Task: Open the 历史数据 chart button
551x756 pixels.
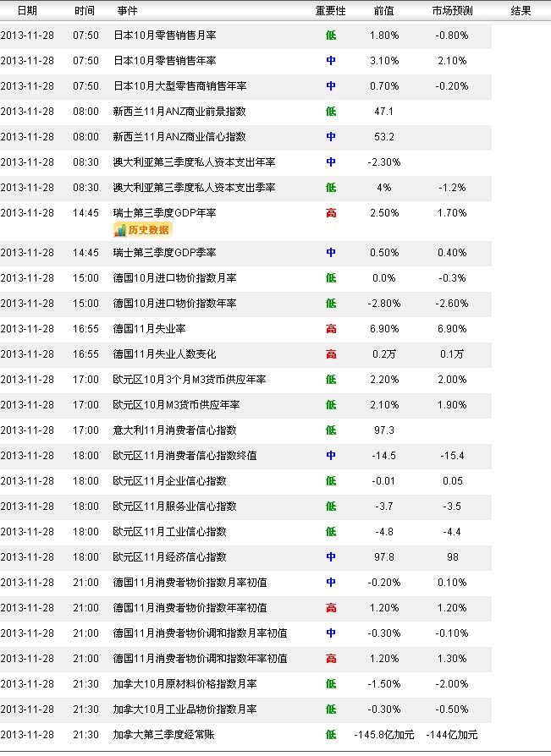Action: point(142,230)
